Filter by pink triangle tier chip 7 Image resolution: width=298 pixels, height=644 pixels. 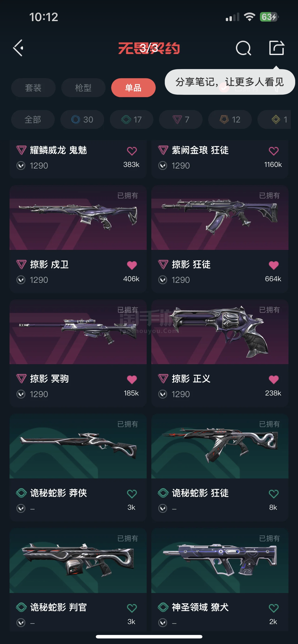click(181, 119)
